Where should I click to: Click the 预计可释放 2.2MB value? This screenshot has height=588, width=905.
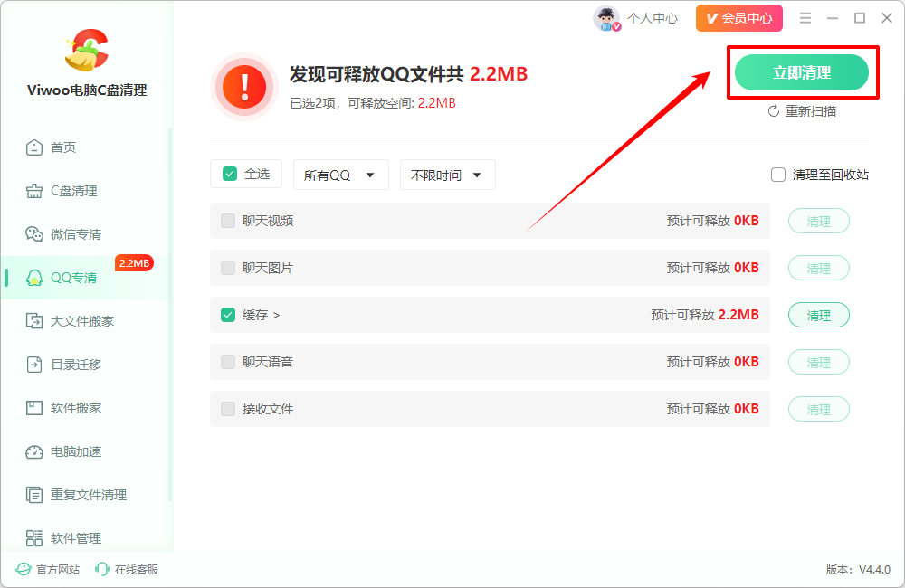(x=705, y=315)
